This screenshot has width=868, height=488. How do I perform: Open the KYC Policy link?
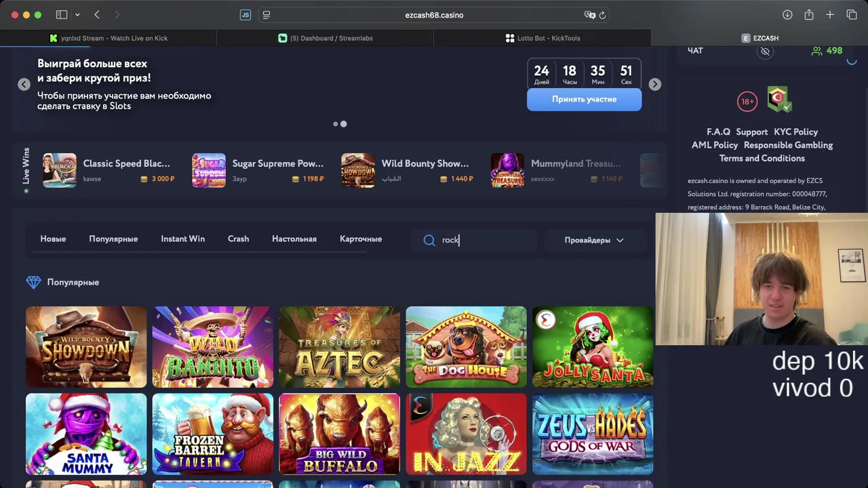[x=795, y=132]
